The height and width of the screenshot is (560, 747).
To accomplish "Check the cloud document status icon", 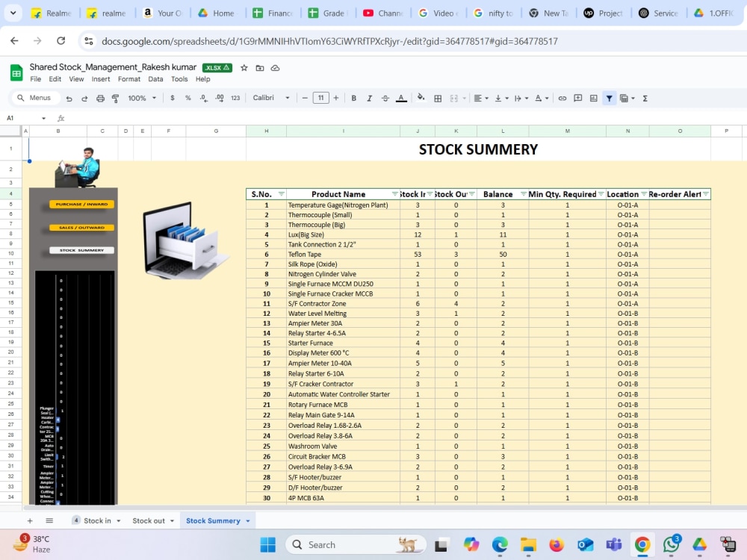I will click(x=276, y=68).
